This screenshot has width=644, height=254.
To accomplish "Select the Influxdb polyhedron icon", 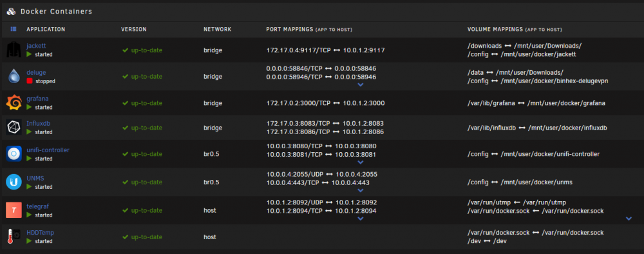I will click(x=14, y=128).
